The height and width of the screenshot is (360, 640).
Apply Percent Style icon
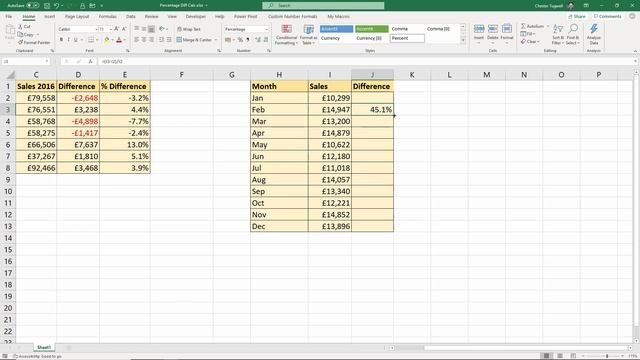click(240, 40)
